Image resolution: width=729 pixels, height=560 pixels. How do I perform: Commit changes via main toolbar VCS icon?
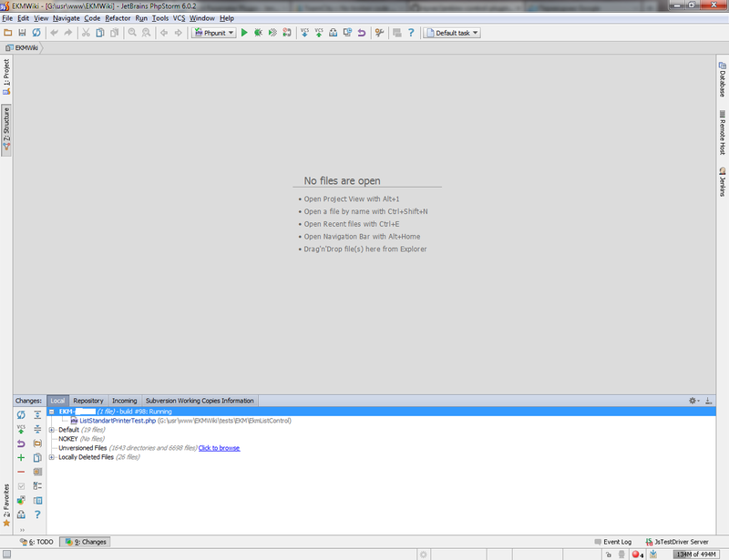click(319, 33)
